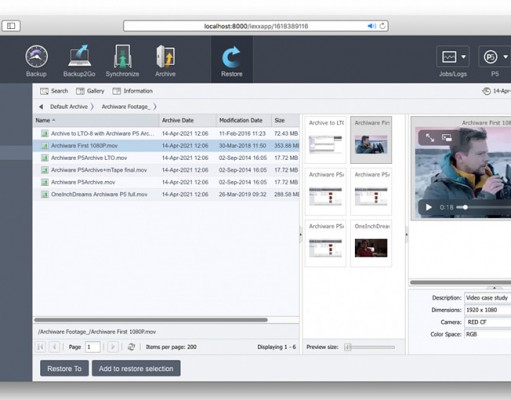
Task: Click file icon of Archiware P5Archive LTO.mov
Action: pyautogui.click(x=44, y=158)
